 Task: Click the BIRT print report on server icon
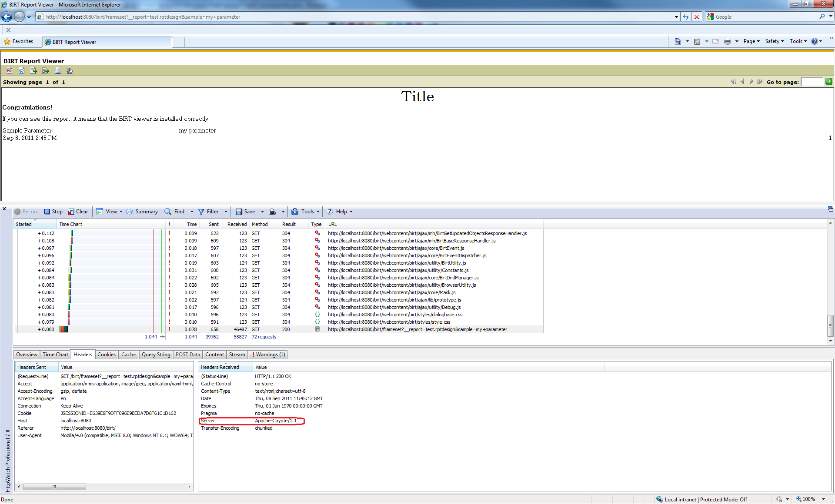coord(70,70)
